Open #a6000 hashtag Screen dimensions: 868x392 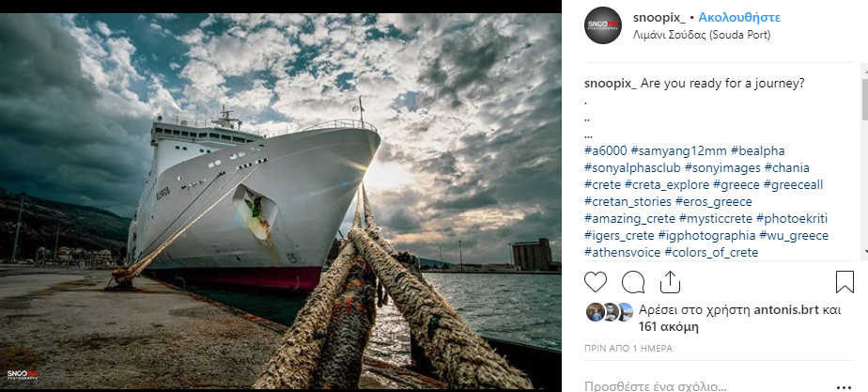(606, 150)
